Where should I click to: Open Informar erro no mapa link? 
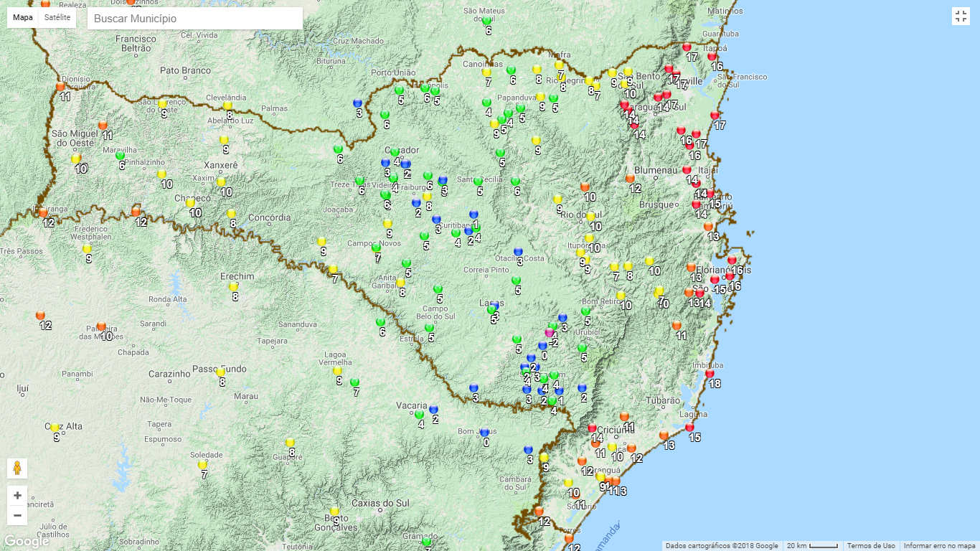pos(940,546)
